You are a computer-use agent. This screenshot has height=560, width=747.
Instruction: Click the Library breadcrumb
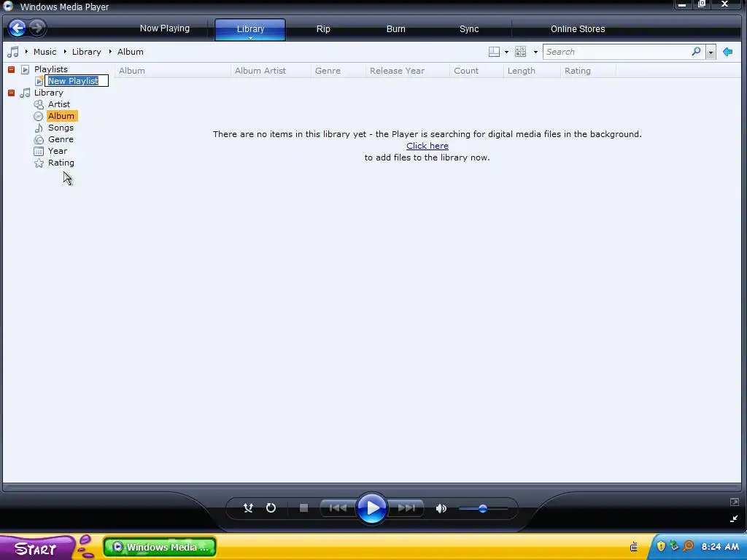pos(86,52)
